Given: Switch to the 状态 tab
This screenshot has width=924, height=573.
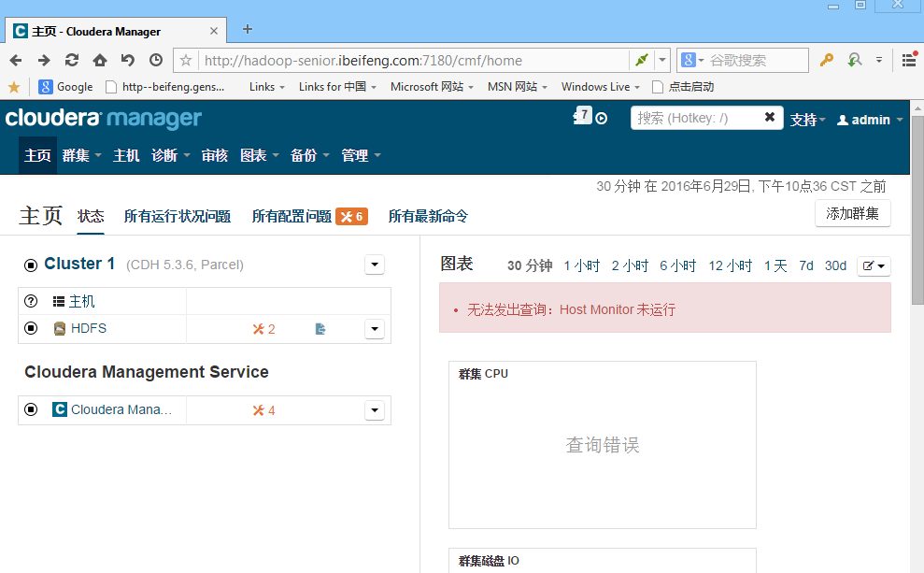Looking at the screenshot, I should [91, 216].
